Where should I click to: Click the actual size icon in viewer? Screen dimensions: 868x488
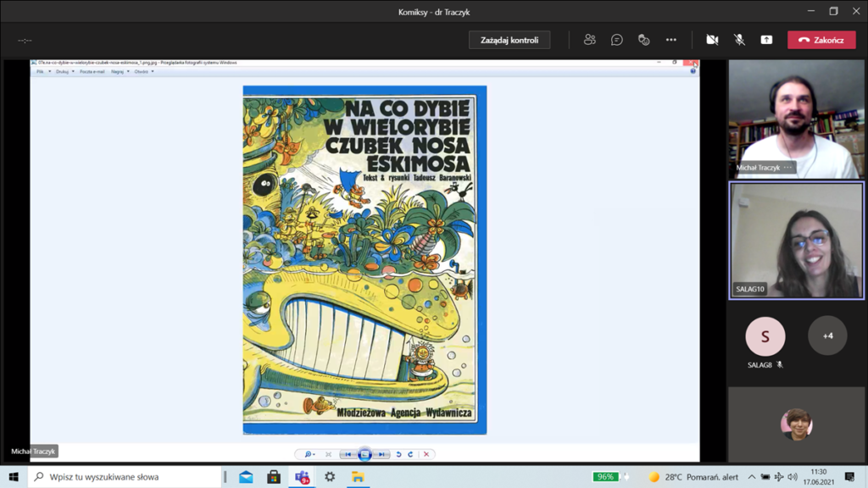click(x=328, y=454)
